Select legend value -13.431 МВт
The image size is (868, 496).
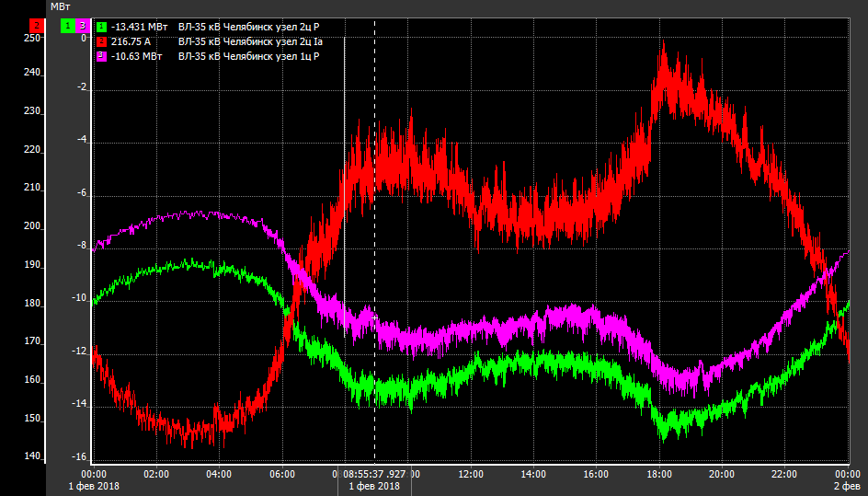pos(139,27)
